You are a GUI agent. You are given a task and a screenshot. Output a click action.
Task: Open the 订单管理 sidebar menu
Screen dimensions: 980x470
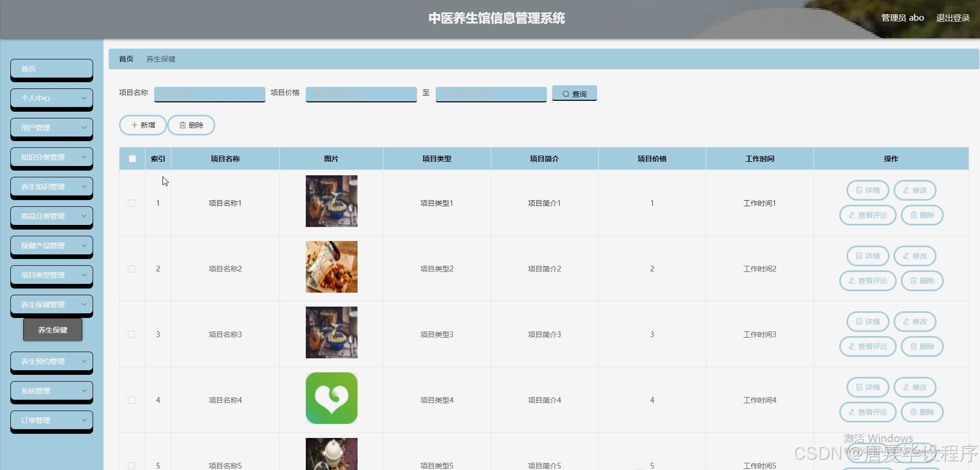[x=52, y=421]
